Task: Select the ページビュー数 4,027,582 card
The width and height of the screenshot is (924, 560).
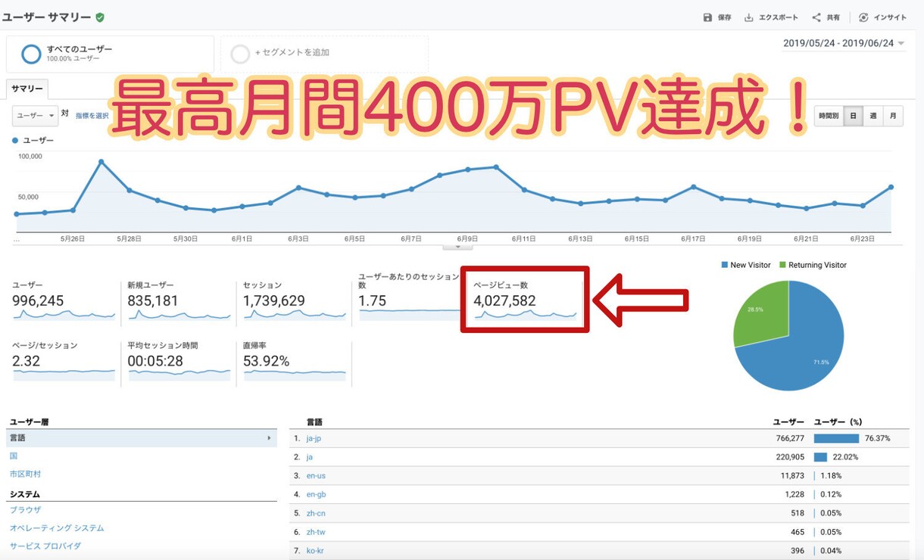Action: pos(525,300)
